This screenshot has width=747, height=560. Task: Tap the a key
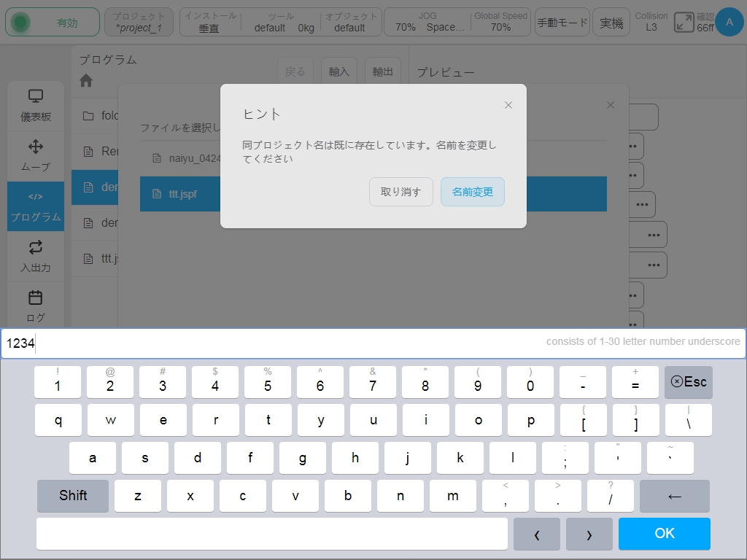tap(93, 458)
